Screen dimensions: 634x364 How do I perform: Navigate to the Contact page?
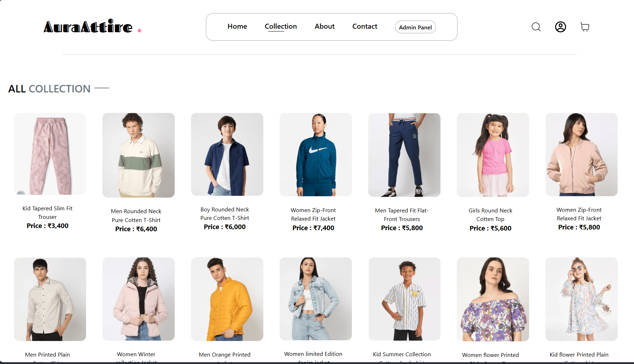(x=365, y=27)
